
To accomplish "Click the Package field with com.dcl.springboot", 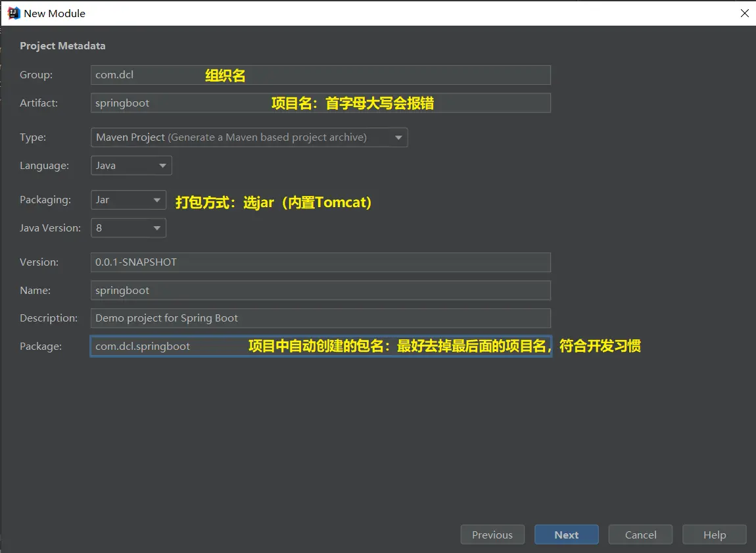I will point(321,346).
